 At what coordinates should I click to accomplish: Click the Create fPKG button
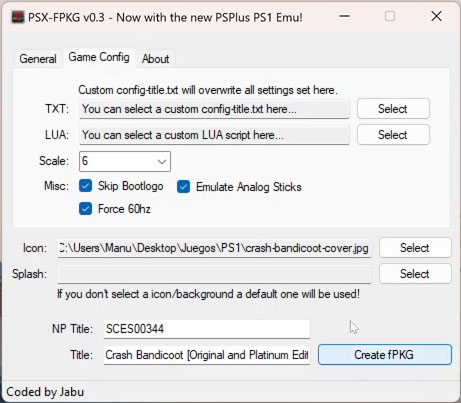tap(385, 355)
